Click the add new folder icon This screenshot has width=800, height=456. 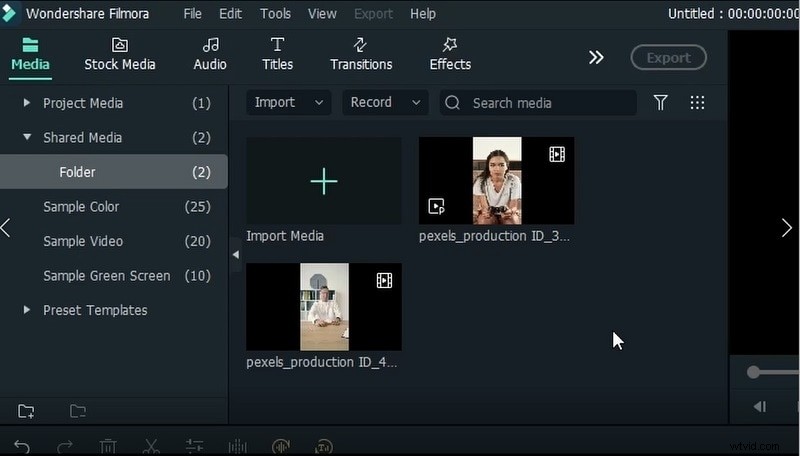pyautogui.click(x=26, y=411)
